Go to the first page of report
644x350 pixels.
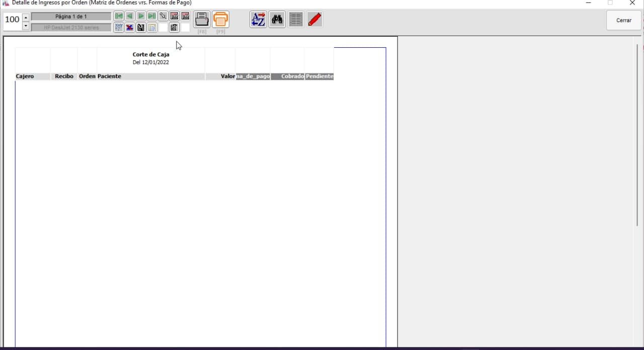[119, 16]
